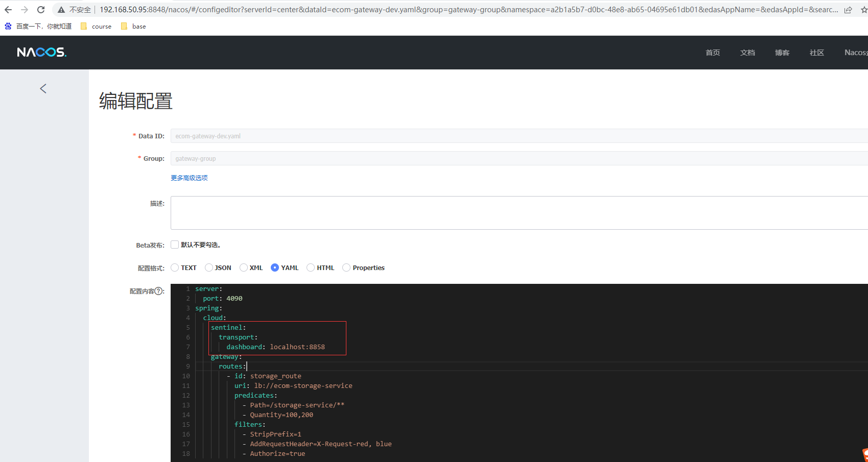Select the YAML format radio button
The image size is (868, 462).
(x=275, y=268)
